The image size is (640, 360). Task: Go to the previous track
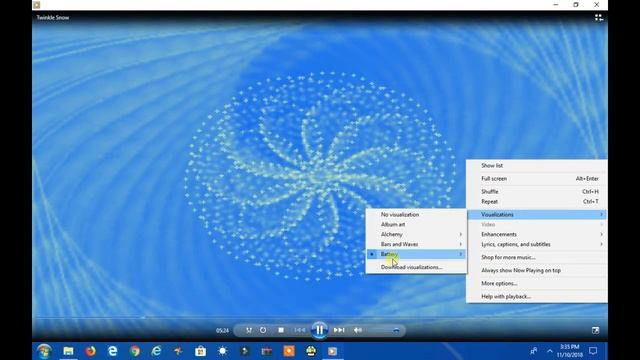click(x=300, y=330)
